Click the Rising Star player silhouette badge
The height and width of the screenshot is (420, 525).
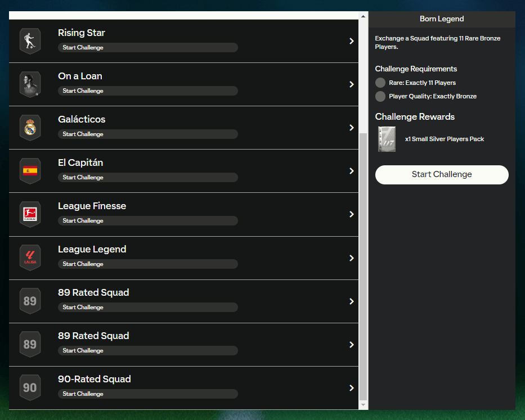click(30, 41)
